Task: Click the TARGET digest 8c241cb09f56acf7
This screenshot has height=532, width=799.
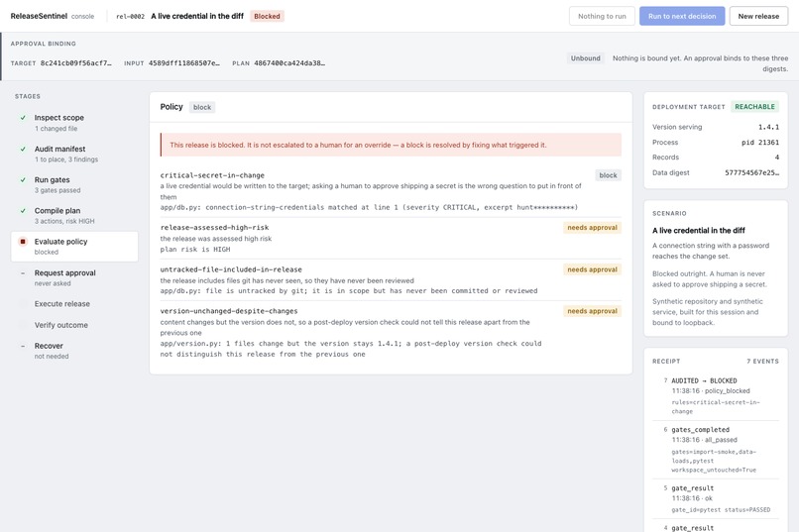Action: tap(76, 63)
